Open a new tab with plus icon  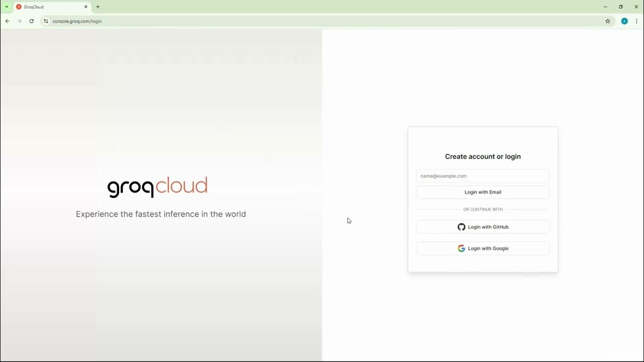98,7
